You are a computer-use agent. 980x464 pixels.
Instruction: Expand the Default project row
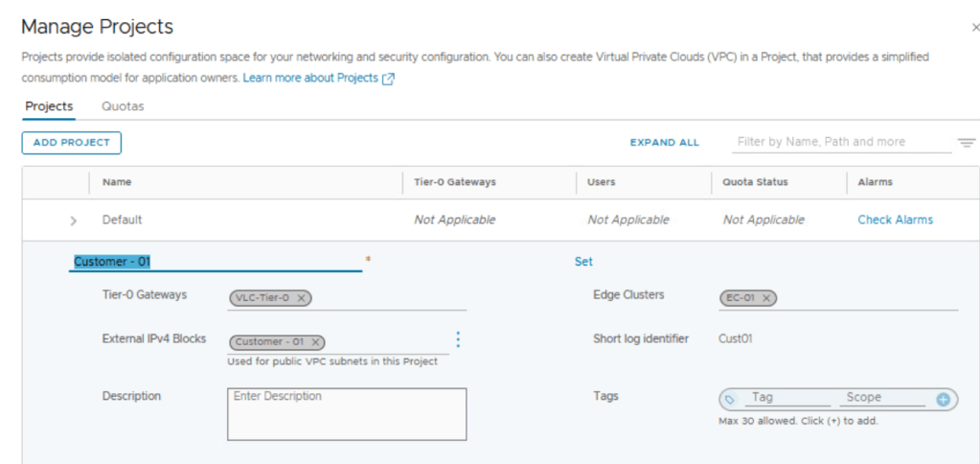(74, 220)
